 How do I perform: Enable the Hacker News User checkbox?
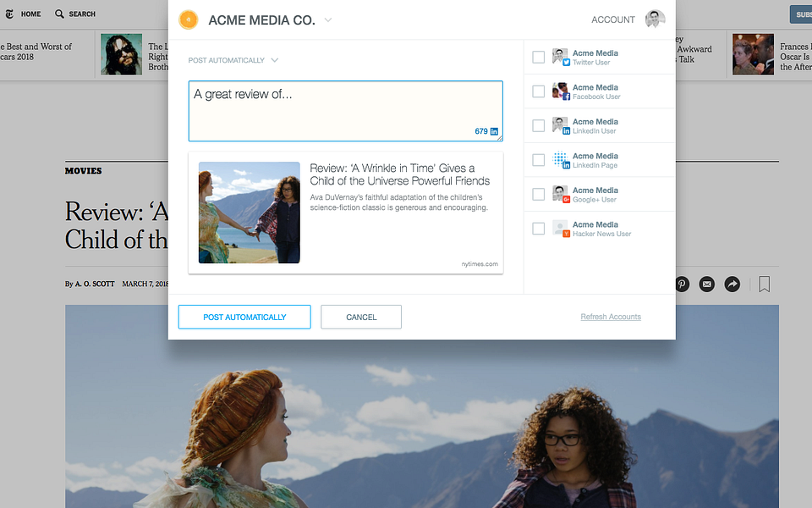[x=539, y=229]
